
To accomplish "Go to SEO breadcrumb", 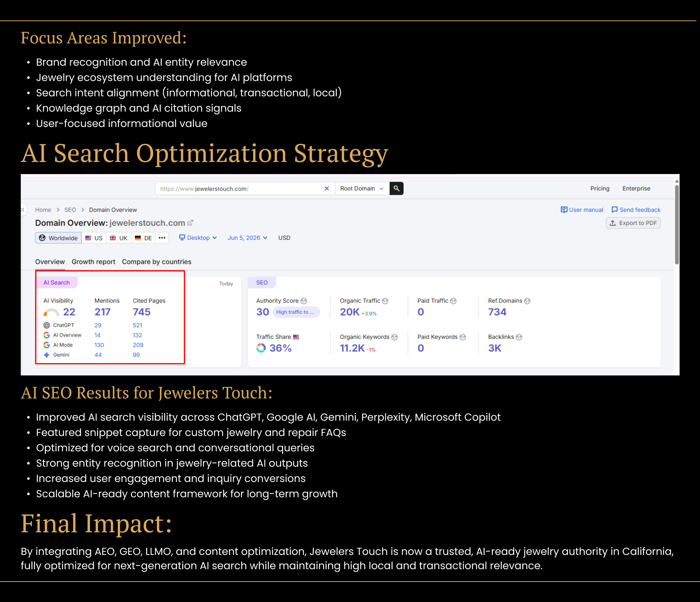I will (x=70, y=210).
